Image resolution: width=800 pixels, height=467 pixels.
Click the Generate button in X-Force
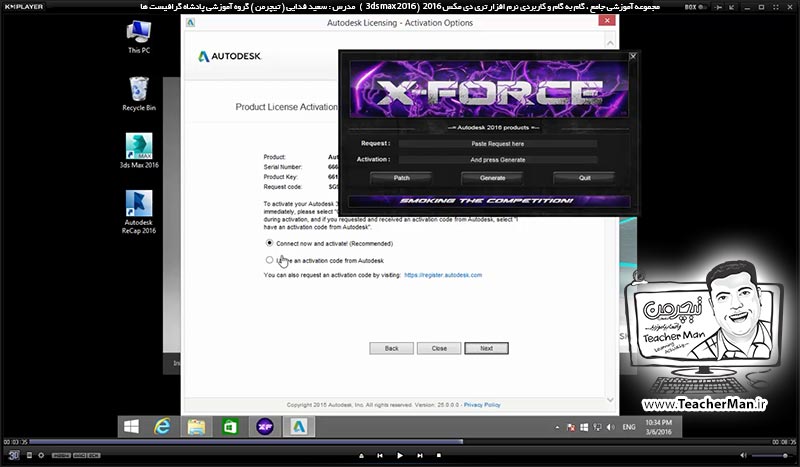[x=492, y=178]
